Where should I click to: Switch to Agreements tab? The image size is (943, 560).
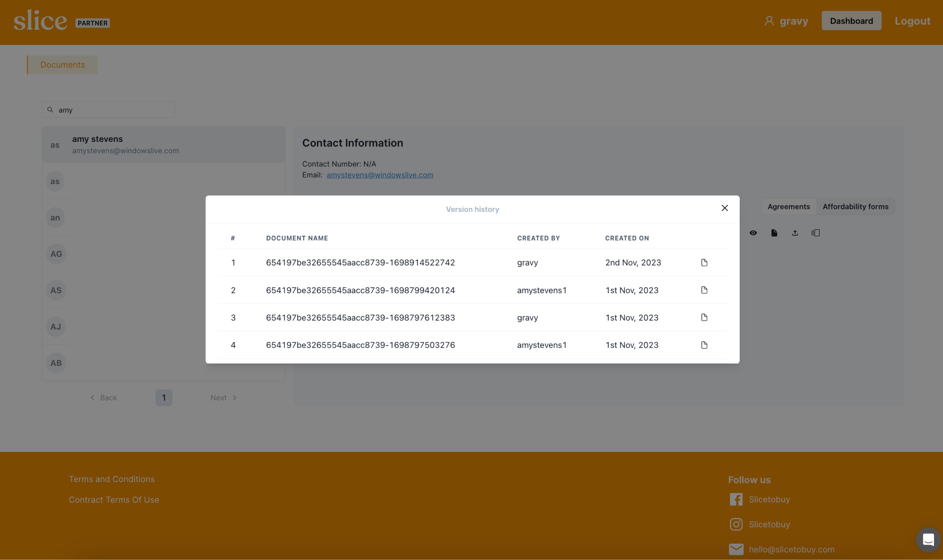pos(788,207)
